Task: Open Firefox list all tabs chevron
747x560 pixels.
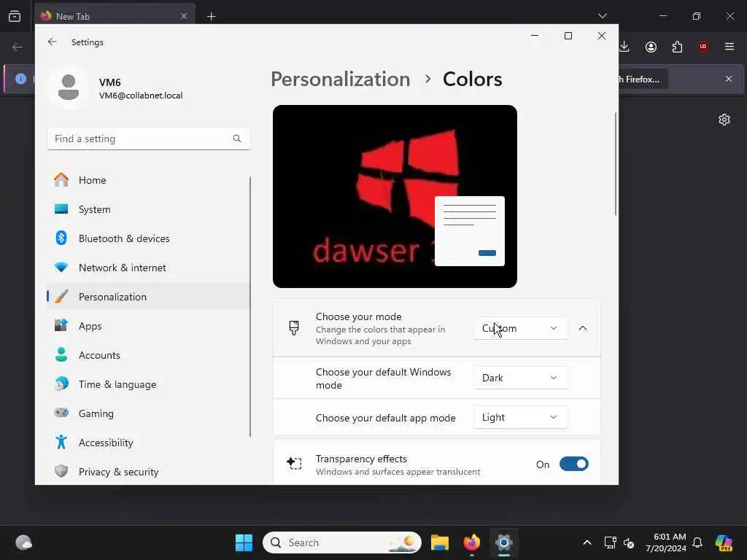Action: (603, 16)
